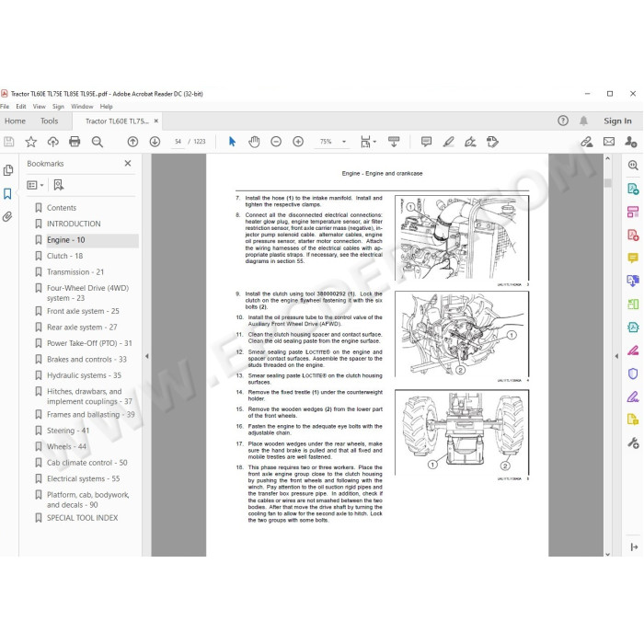Viewport: 644px width, 644px height.
Task: Click the Sign In button
Action: pyautogui.click(x=617, y=121)
